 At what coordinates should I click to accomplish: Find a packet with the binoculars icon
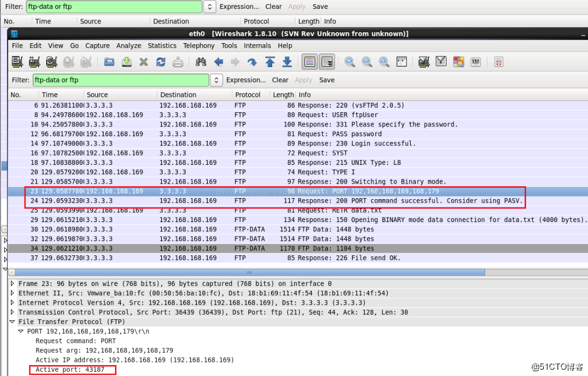click(201, 62)
